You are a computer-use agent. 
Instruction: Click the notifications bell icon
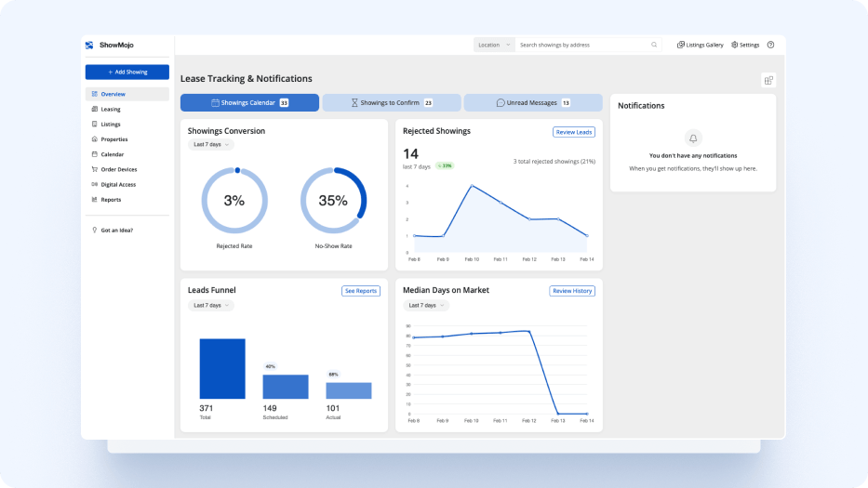(x=693, y=138)
